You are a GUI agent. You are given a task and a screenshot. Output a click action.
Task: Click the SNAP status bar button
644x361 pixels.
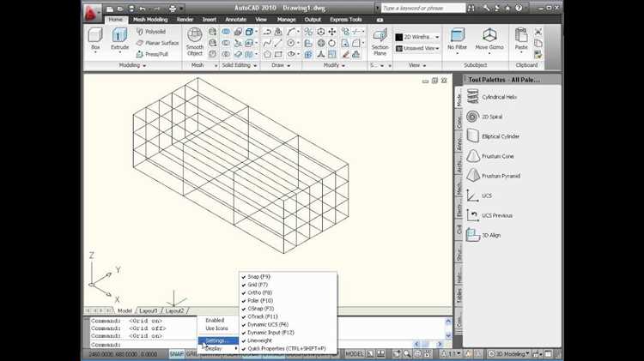pyautogui.click(x=176, y=353)
